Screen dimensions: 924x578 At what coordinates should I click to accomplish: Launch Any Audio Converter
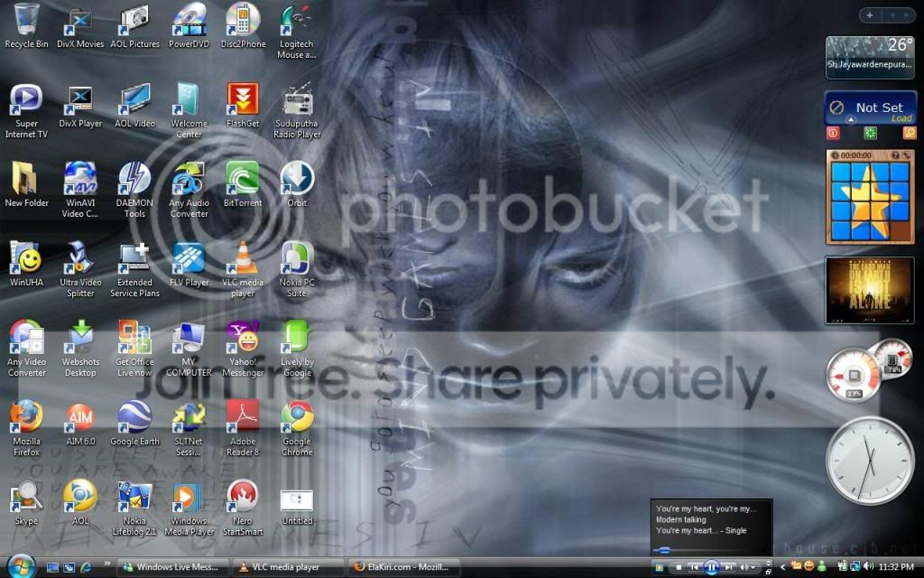point(189,190)
